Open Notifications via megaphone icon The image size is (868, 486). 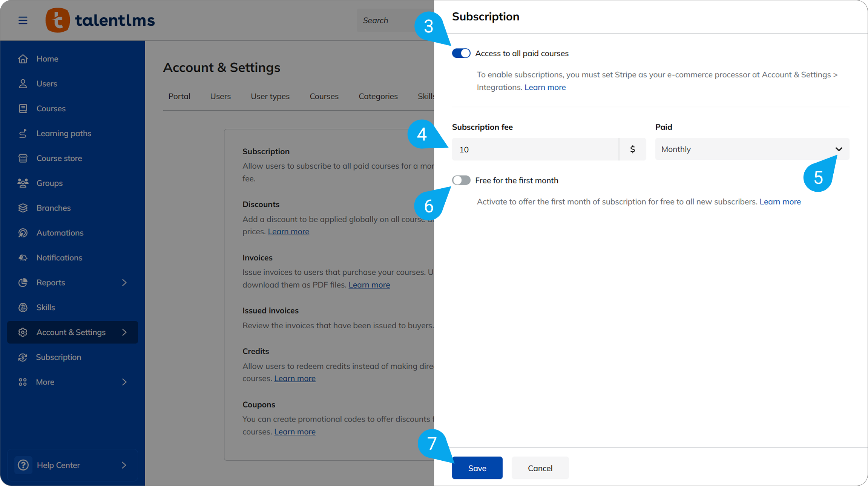click(x=23, y=258)
